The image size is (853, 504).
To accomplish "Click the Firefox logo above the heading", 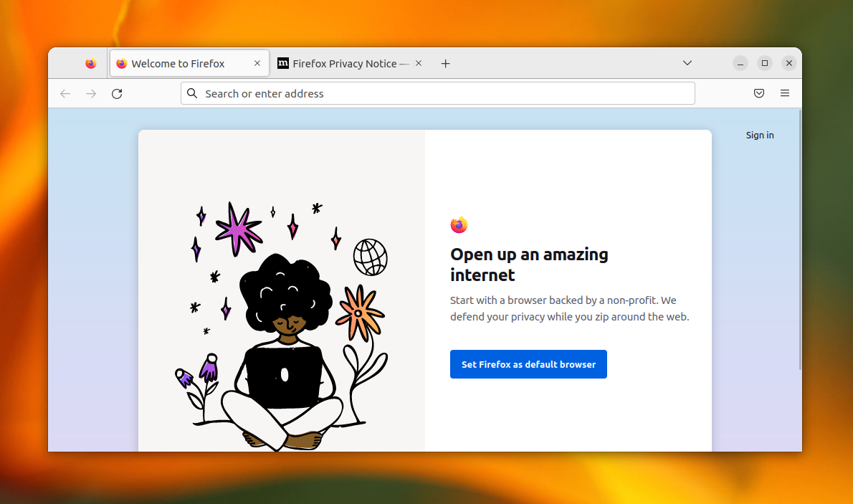I will click(x=459, y=224).
